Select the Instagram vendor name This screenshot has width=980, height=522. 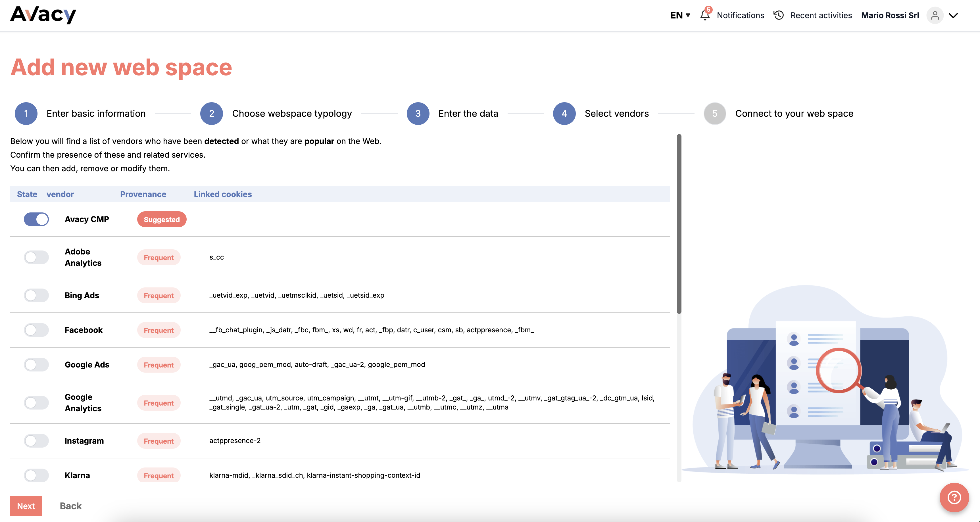84,440
